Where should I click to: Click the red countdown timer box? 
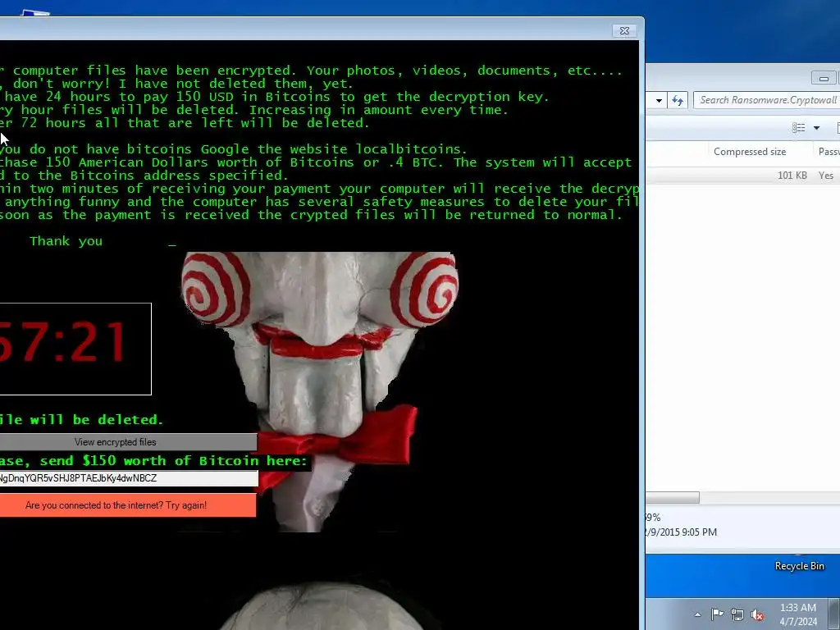point(75,349)
